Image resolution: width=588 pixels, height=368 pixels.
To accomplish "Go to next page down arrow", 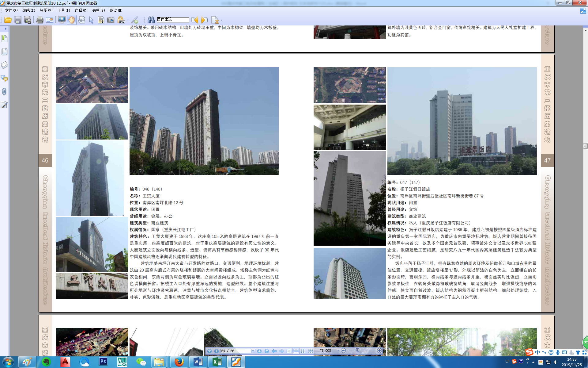I will 259,351.
